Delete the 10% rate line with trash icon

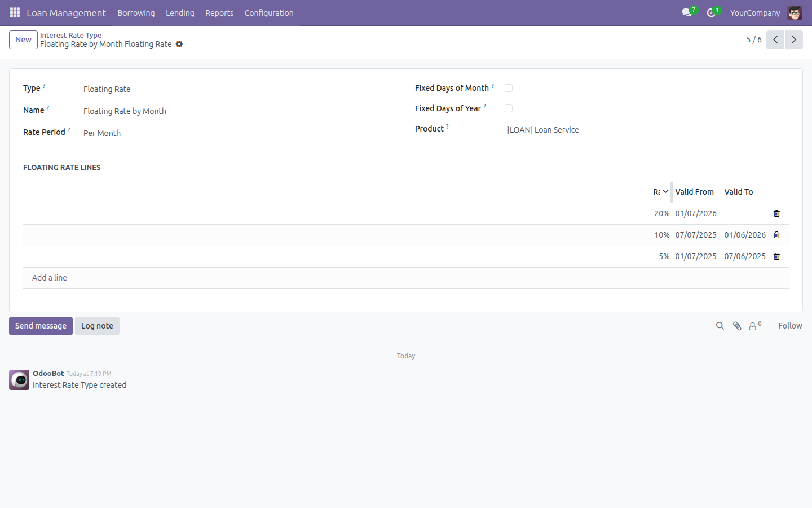pyautogui.click(x=776, y=235)
